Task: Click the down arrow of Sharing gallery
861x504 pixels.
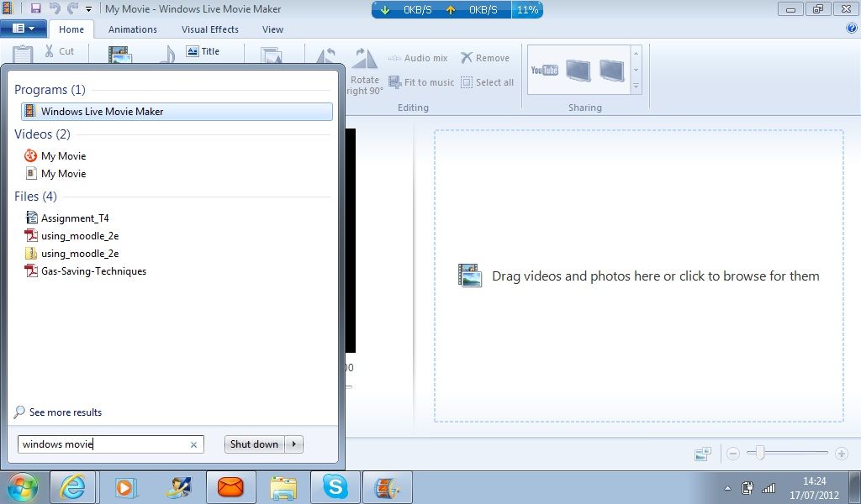Action: pyautogui.click(x=636, y=71)
